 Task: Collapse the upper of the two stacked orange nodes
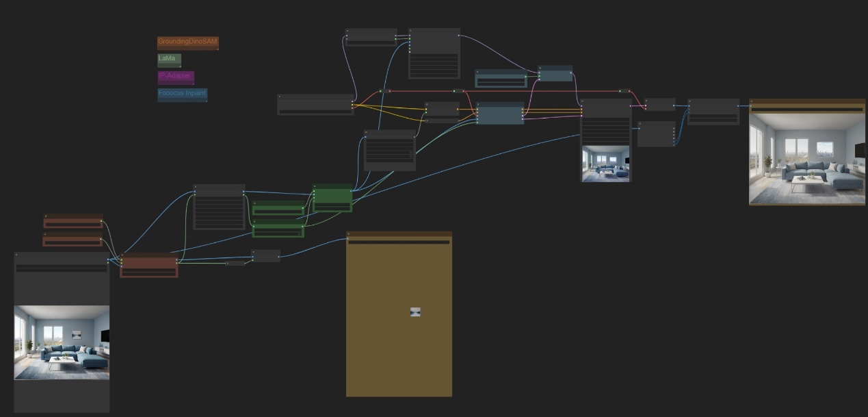[x=47, y=217]
